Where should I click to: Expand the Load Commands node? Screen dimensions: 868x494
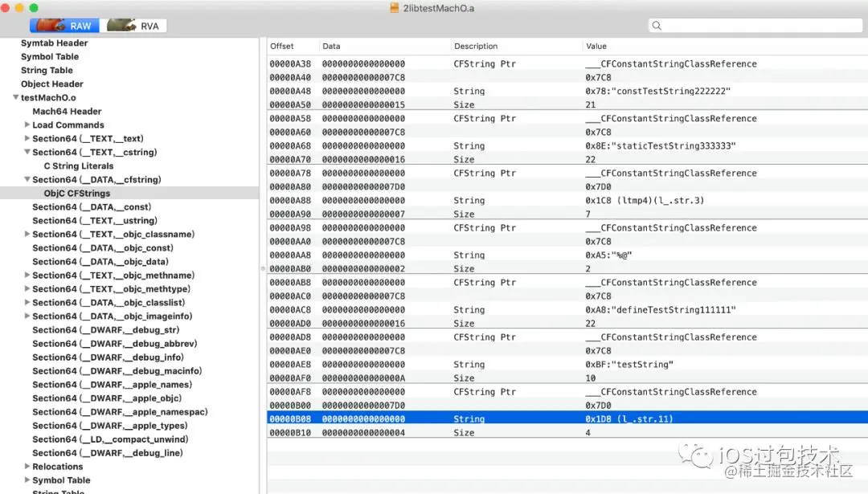point(27,125)
